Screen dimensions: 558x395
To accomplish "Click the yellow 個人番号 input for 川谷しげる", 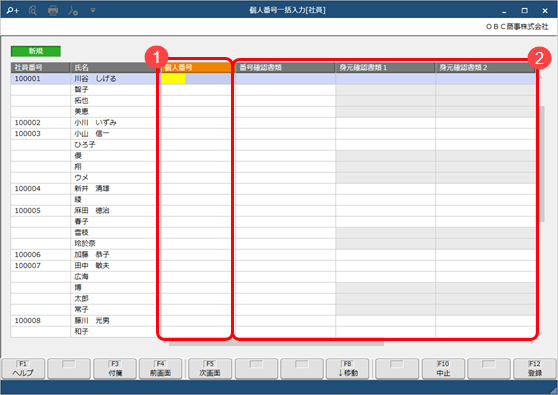I will (174, 79).
